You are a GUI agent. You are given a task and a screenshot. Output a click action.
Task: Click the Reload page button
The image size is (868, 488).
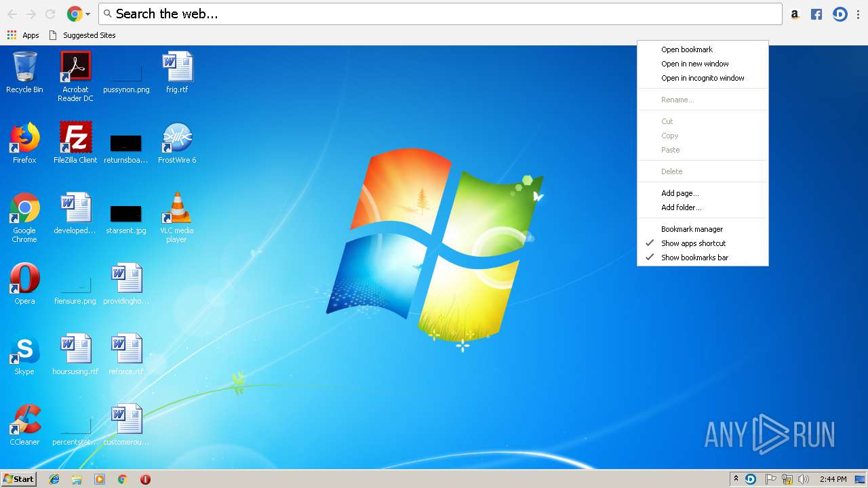(x=50, y=14)
